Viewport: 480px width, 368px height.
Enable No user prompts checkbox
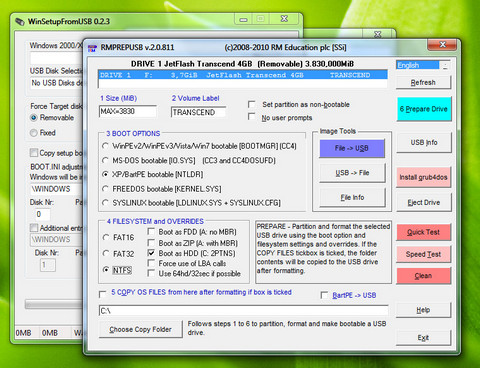coord(252,117)
